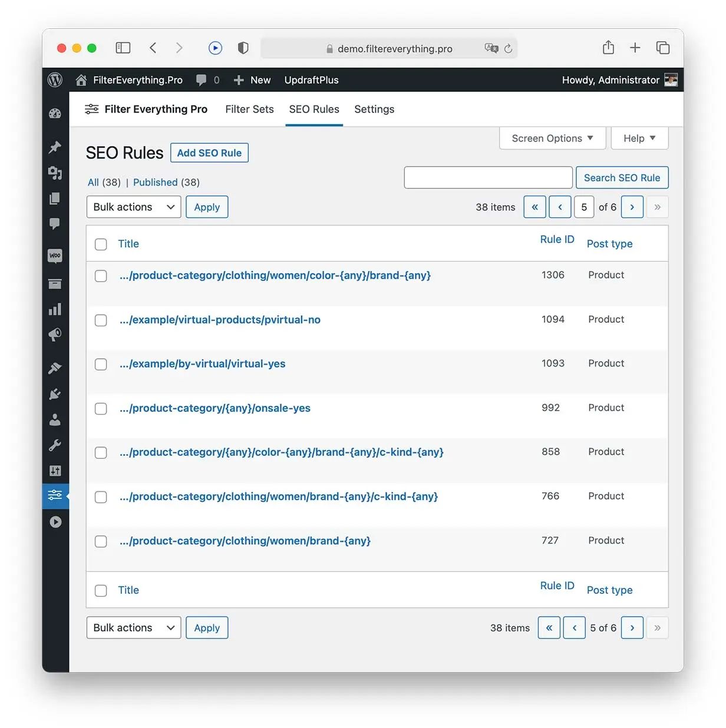Open the Help dropdown

tap(639, 138)
